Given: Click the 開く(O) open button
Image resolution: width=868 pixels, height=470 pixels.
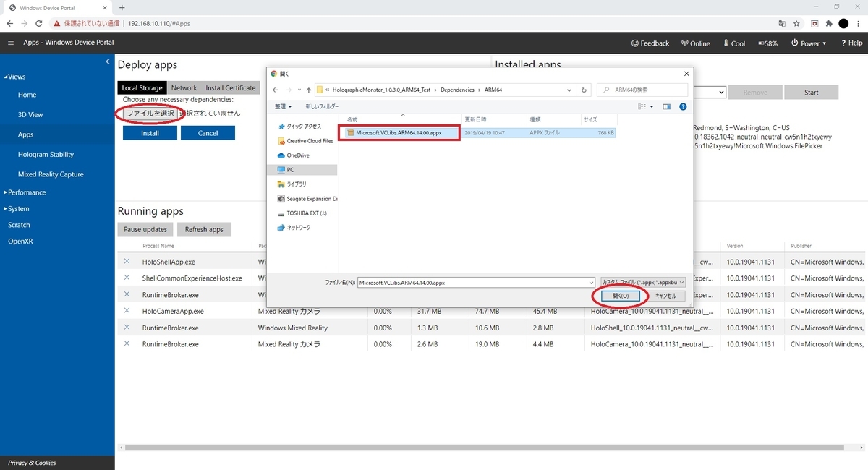Looking at the screenshot, I should pos(621,296).
